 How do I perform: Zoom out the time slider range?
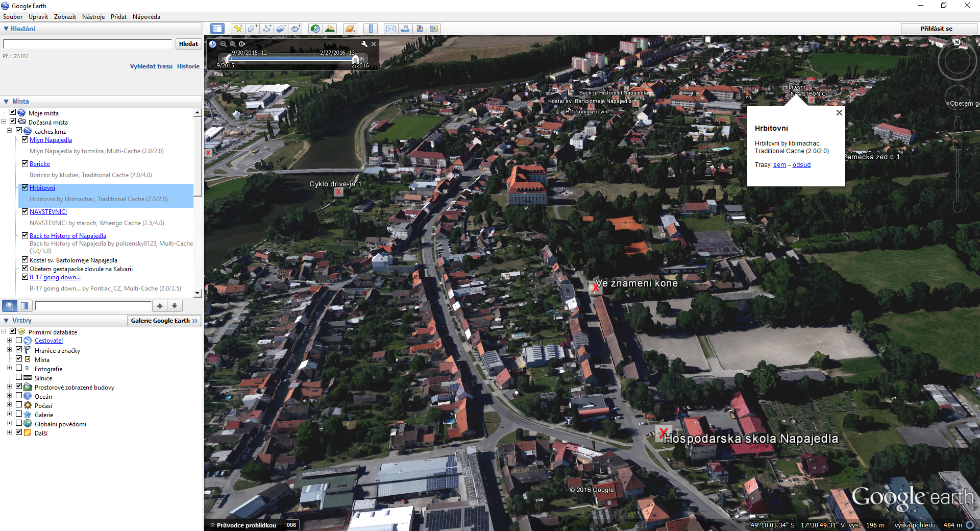point(224,44)
